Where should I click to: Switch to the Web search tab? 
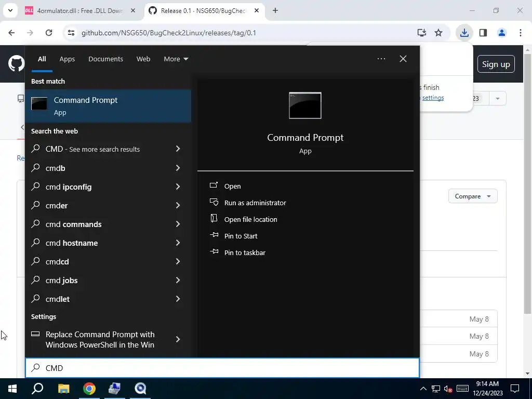[x=143, y=59]
